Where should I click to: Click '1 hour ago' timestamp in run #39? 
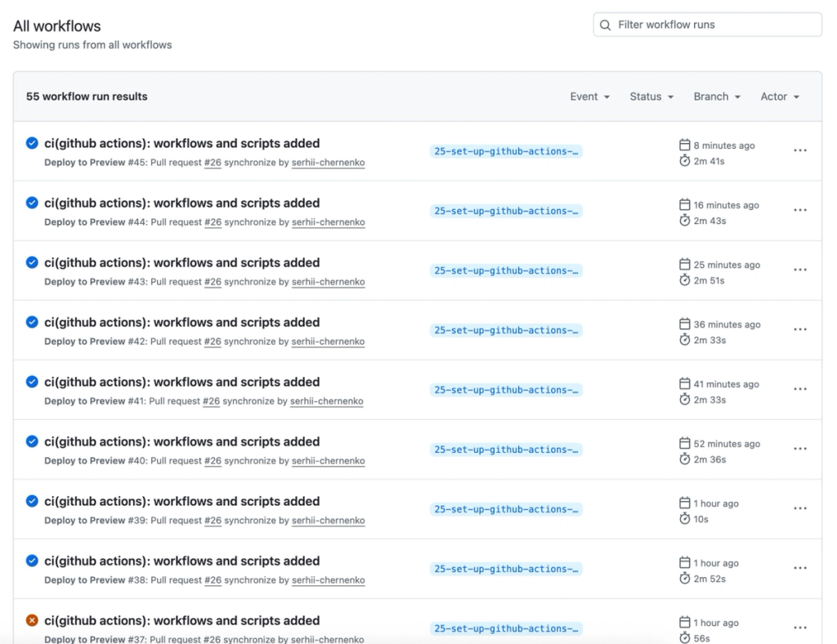click(x=716, y=503)
